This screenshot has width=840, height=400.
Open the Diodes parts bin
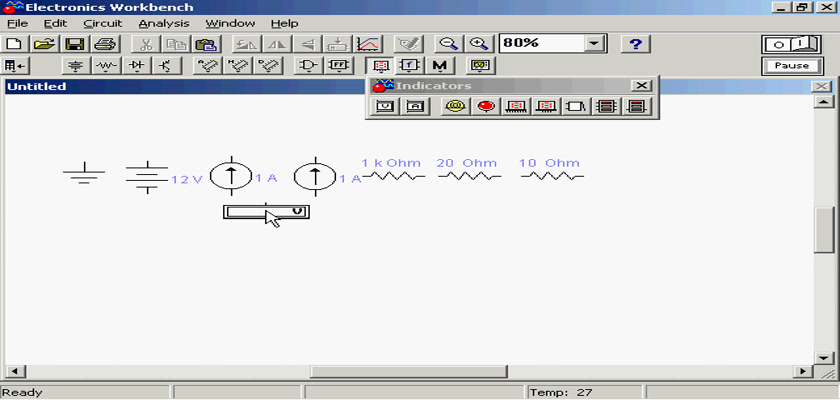(136, 66)
